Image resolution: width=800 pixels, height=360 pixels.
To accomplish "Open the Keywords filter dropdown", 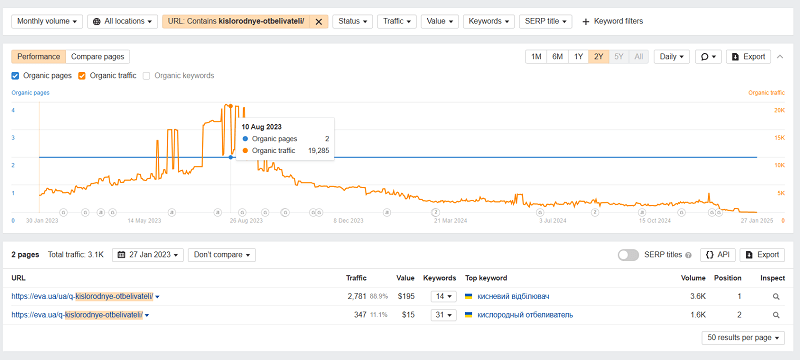I will [489, 21].
